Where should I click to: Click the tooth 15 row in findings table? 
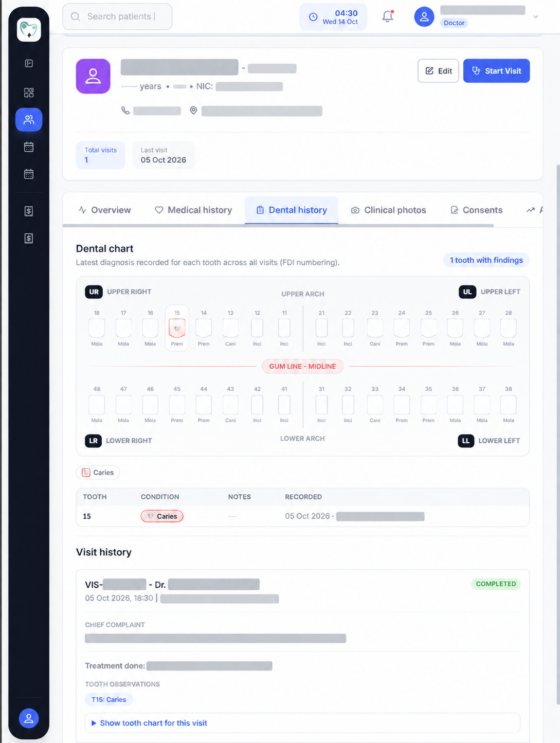(302, 516)
